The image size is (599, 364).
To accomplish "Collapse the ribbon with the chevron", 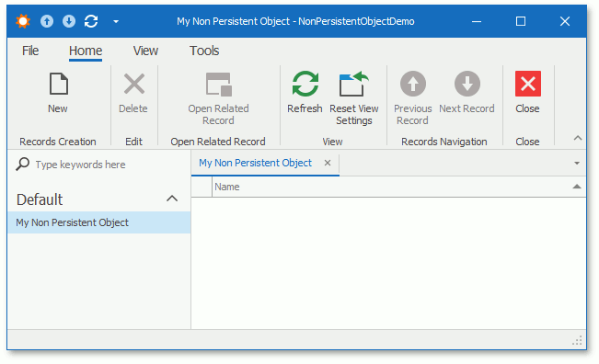I will pos(578,138).
